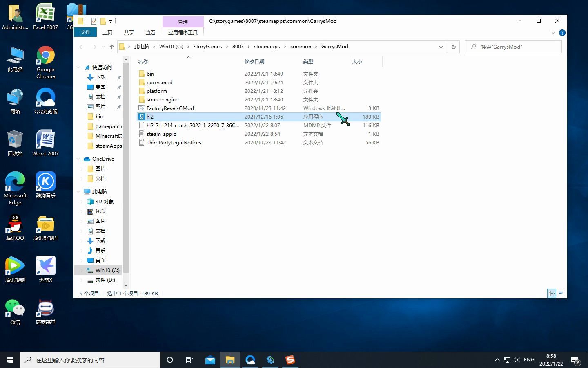Click the navigation pane scrollbar down arrow
The width and height of the screenshot is (588, 368).
[126, 285]
